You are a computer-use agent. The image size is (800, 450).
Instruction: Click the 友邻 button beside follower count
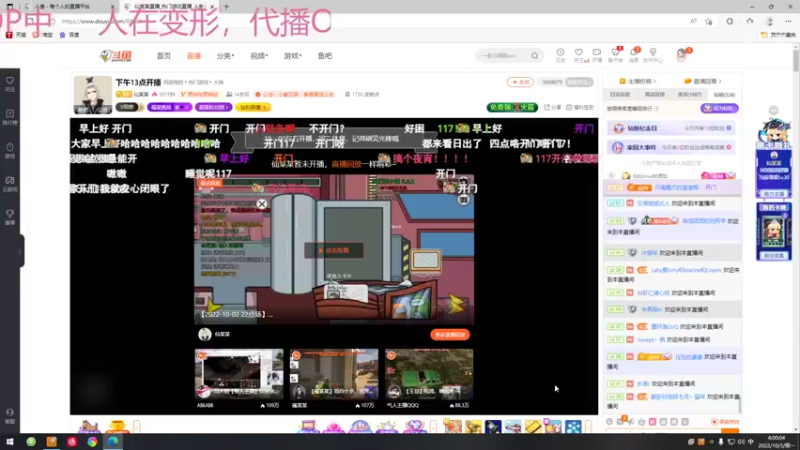(520, 82)
